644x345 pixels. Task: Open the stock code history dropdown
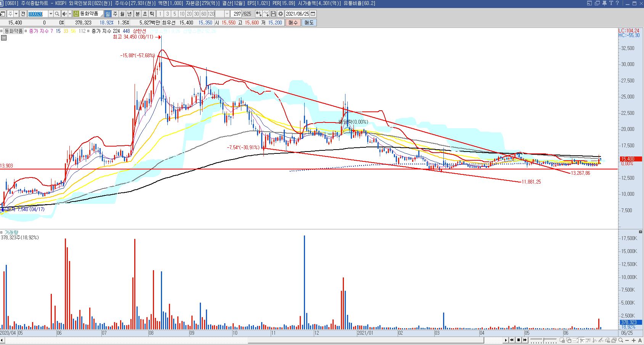(51, 14)
